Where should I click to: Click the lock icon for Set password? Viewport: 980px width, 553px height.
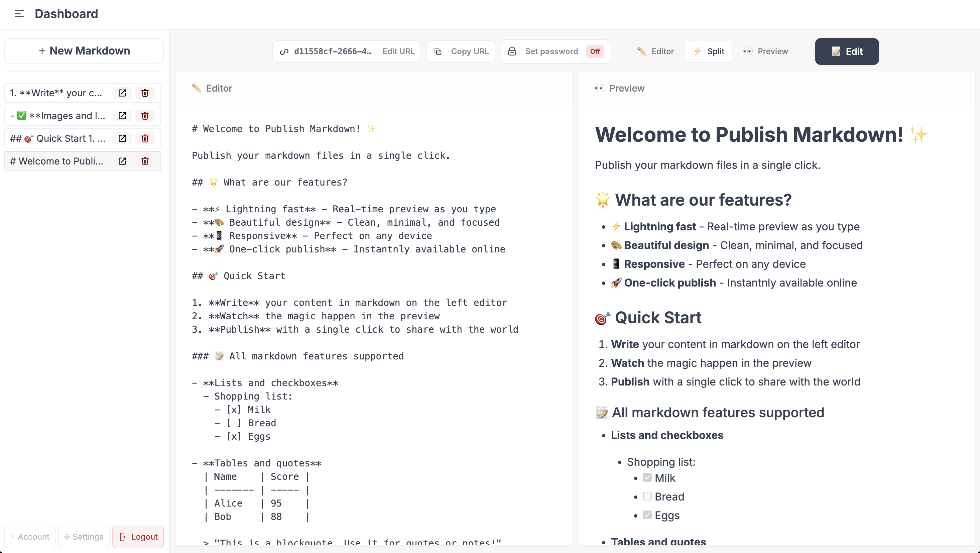(x=512, y=51)
